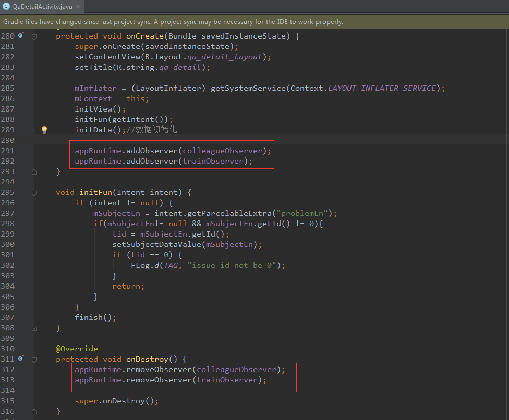Click the override gutter icon beside onDestroy
The height and width of the screenshot is (420, 509).
[x=21, y=359]
